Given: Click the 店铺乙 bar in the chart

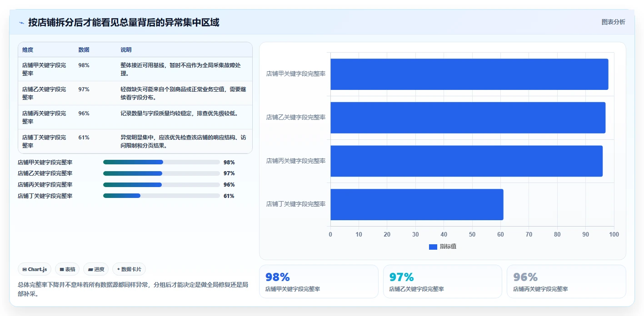Looking at the screenshot, I should coord(468,118).
